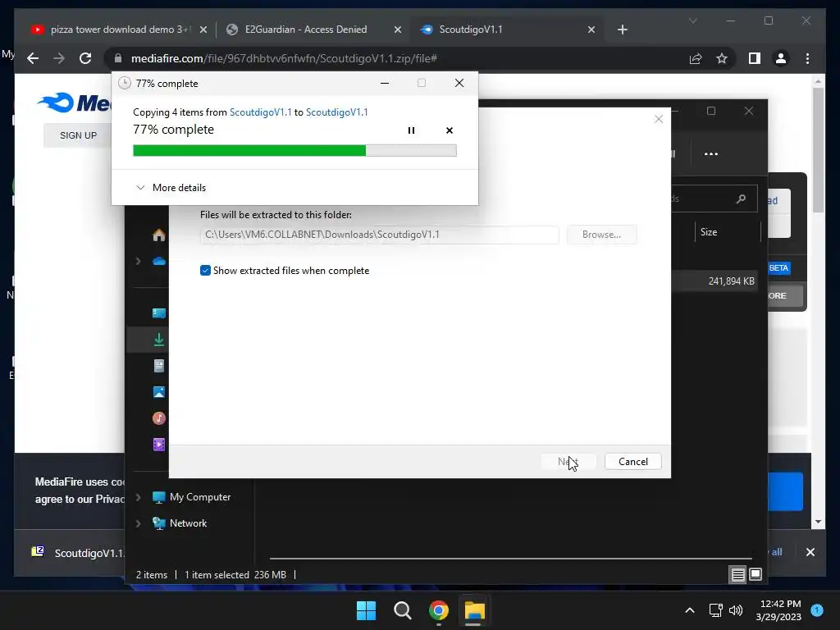Open See more ellipsis in File Explorer toolbar
This screenshot has height=630, width=840.
(x=711, y=153)
